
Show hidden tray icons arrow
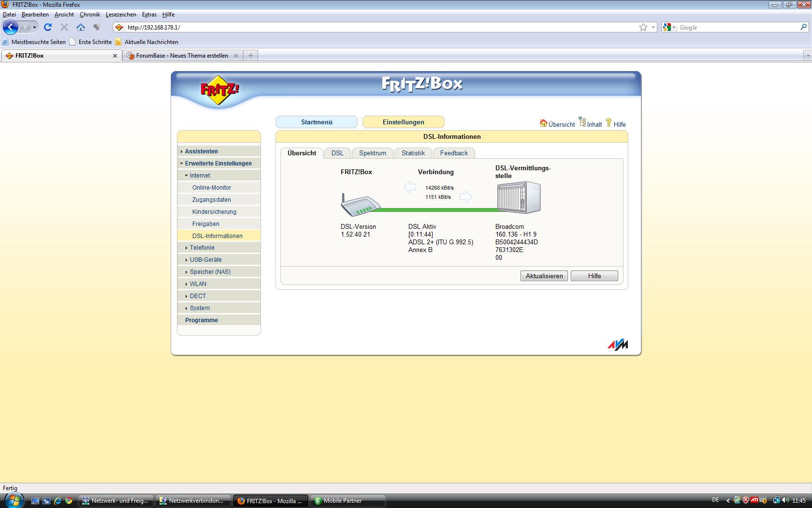(x=728, y=501)
